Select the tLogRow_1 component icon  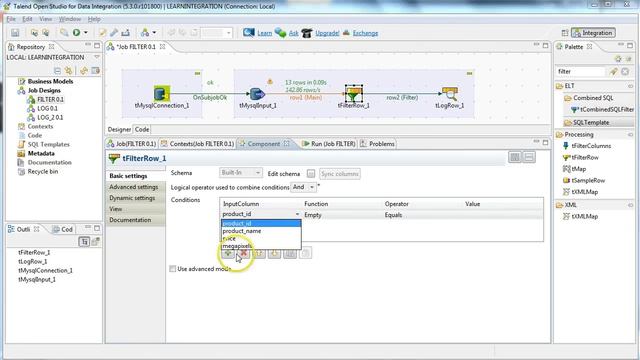(x=449, y=93)
